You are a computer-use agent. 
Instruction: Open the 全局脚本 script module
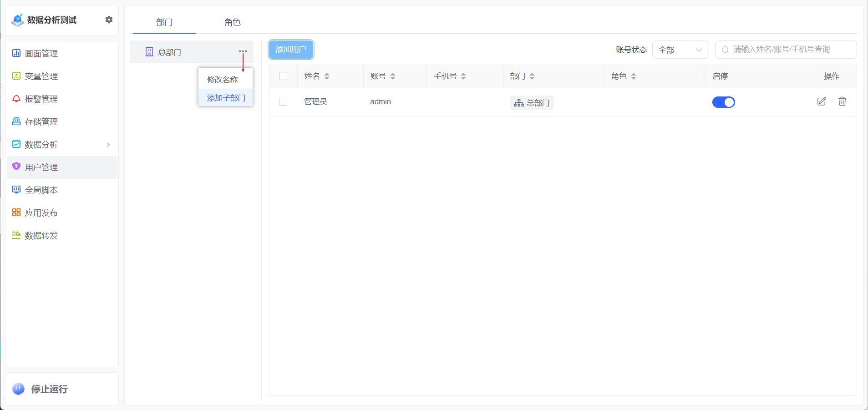click(x=41, y=190)
